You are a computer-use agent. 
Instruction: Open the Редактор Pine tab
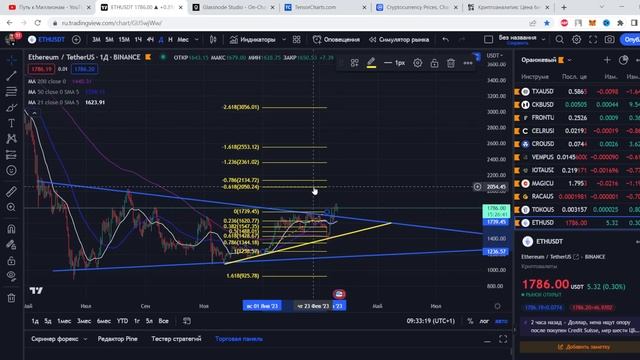[x=118, y=339]
